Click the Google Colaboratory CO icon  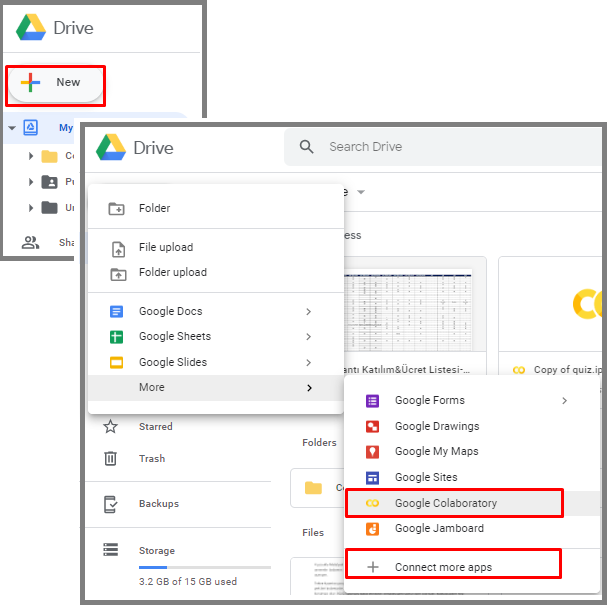(x=372, y=503)
